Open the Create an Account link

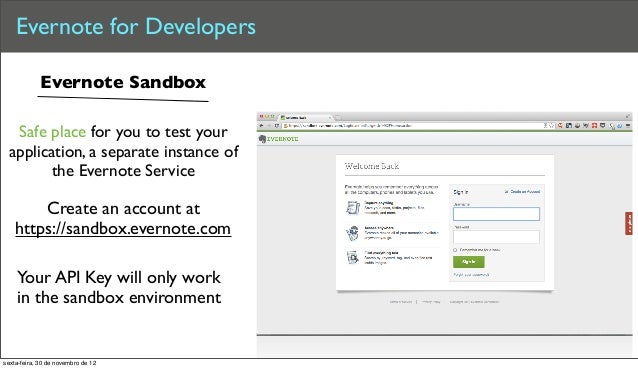pos(525,191)
